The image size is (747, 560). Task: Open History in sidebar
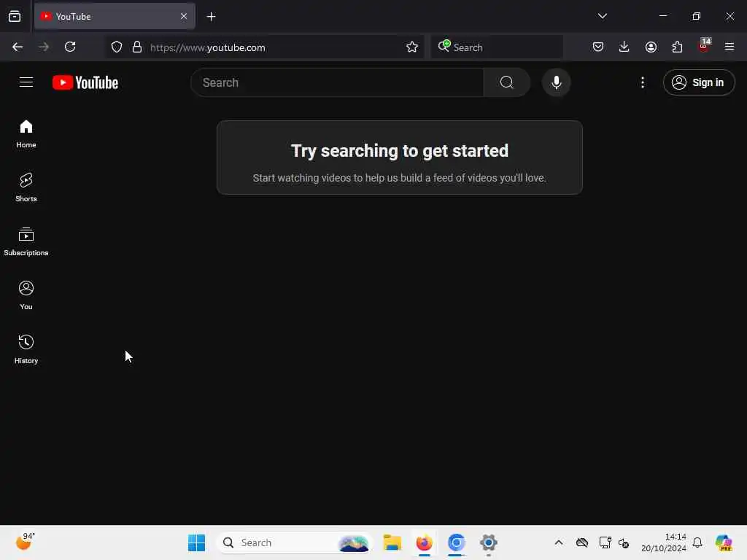26,349
